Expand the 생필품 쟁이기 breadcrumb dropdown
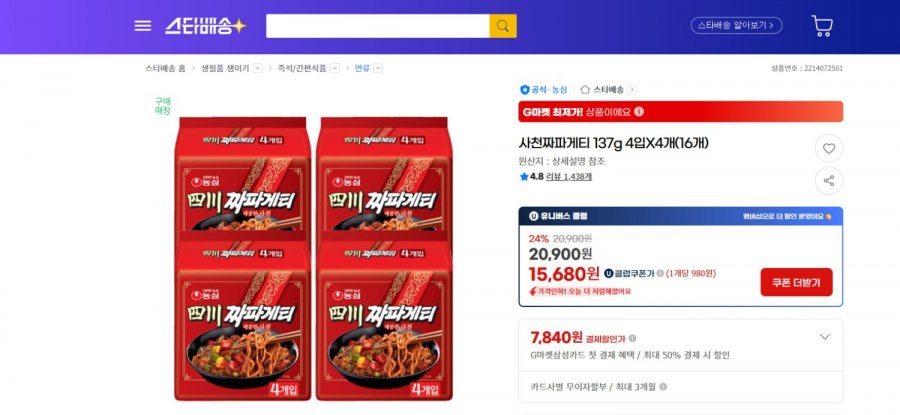900x415 pixels. pos(257,68)
